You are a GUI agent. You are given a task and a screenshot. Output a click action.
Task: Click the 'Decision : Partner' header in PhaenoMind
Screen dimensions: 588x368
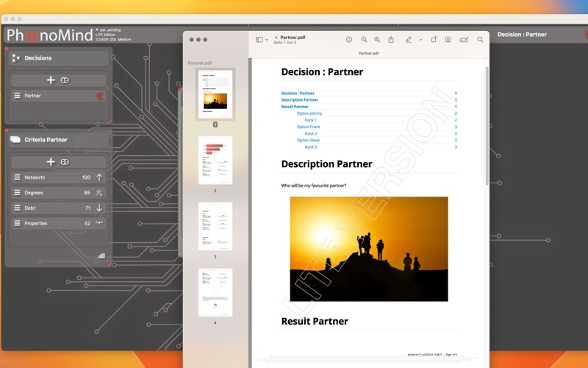tap(522, 35)
